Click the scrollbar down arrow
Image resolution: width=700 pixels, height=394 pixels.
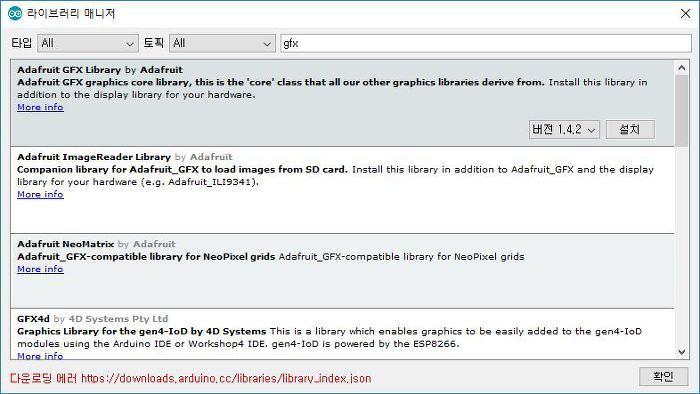point(681,352)
